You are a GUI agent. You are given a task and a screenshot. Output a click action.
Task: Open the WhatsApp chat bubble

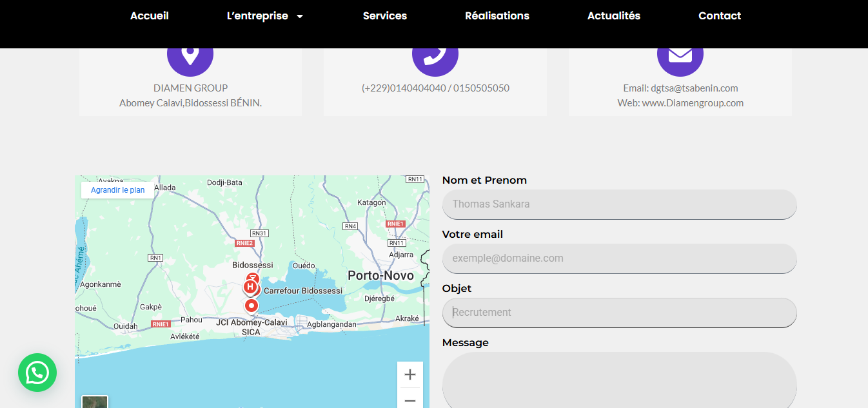pos(37,373)
